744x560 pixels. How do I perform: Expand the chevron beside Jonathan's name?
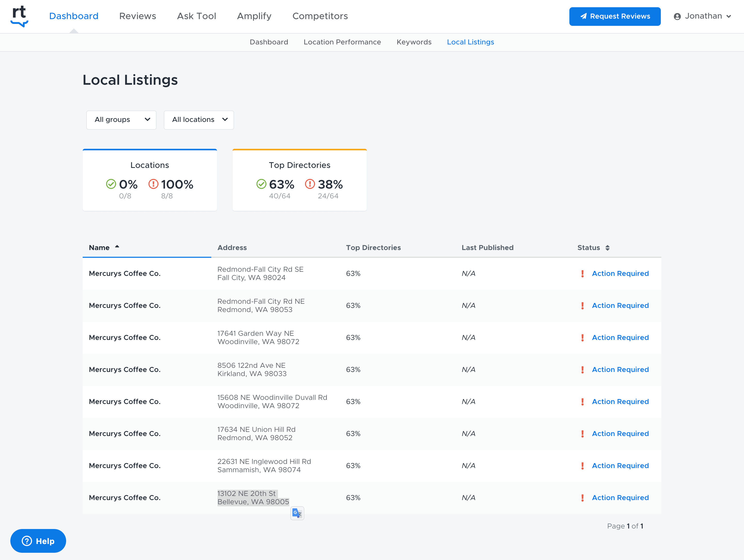729,16
